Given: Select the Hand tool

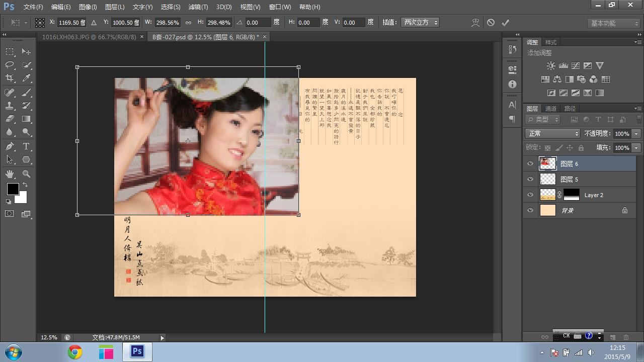Looking at the screenshot, I should pos(10,174).
